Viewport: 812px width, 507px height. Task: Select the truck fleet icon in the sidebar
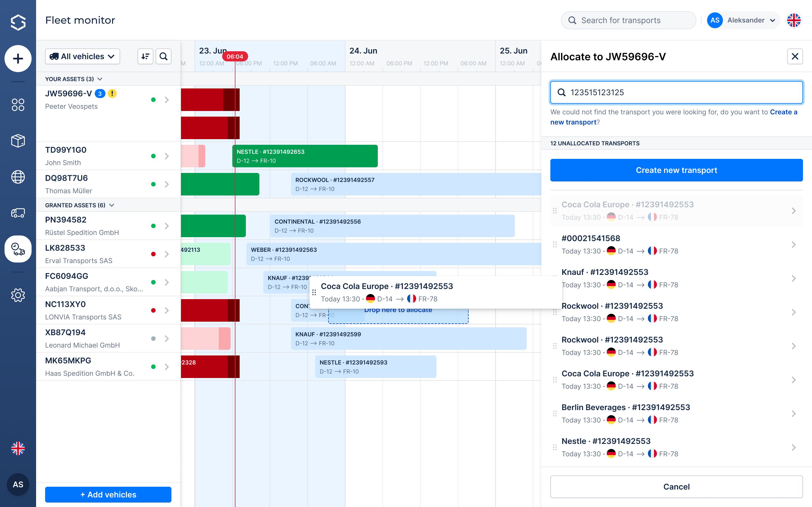[18, 213]
